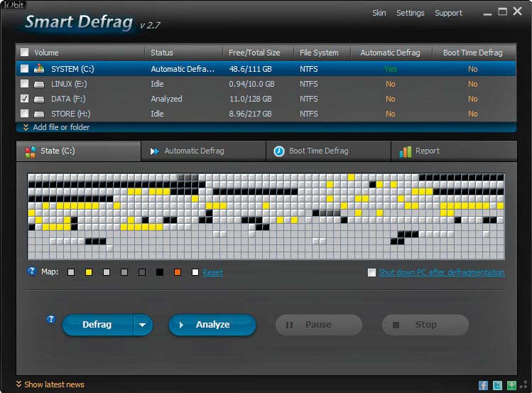Click the LINUX (E:) drive icon

coord(39,84)
